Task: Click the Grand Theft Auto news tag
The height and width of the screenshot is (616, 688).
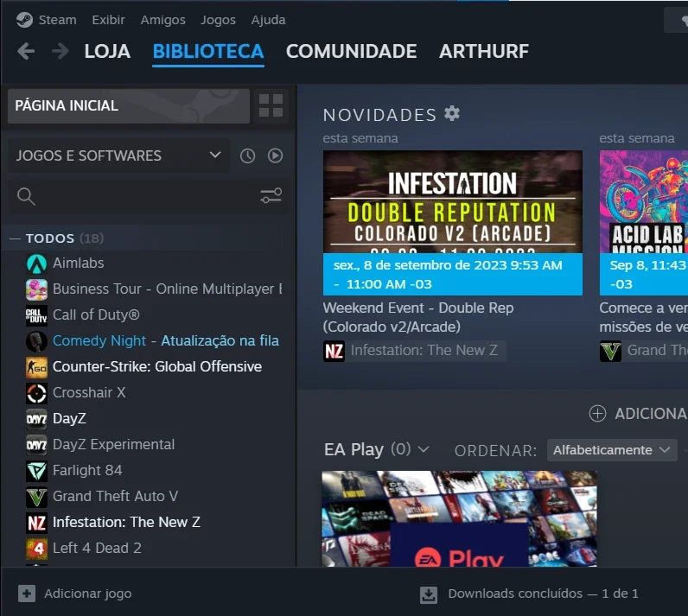Action: pos(644,351)
